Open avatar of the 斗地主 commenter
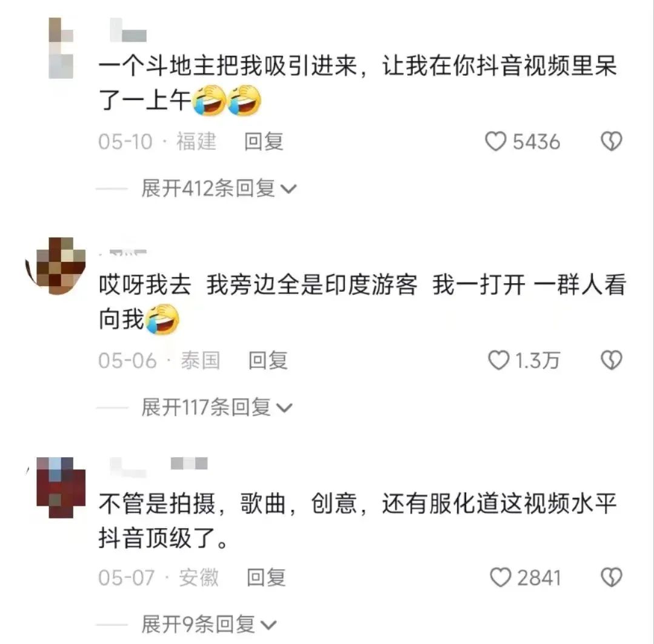The image size is (654, 644). tap(61, 48)
